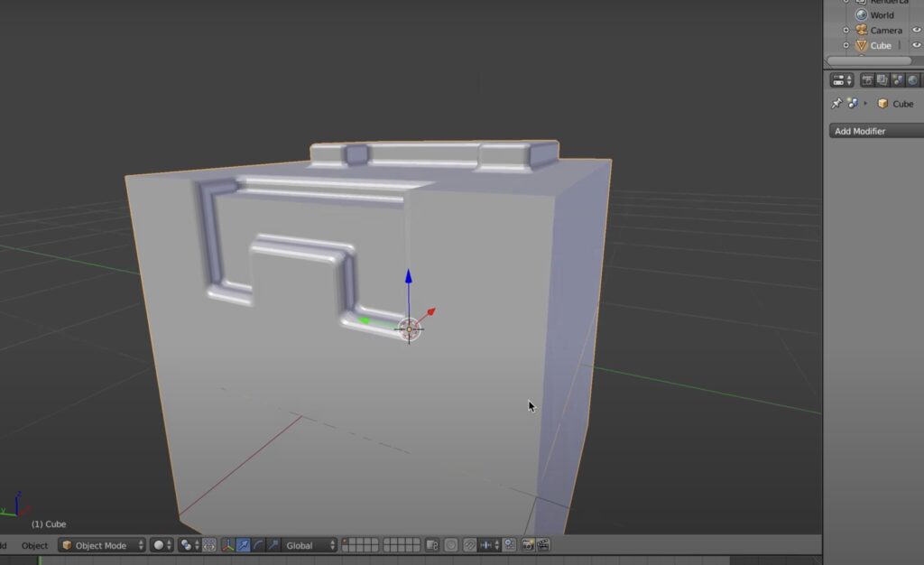Hide the Camera using its eye icon
Image resolution: width=924 pixels, height=565 pixels.
coord(917,30)
